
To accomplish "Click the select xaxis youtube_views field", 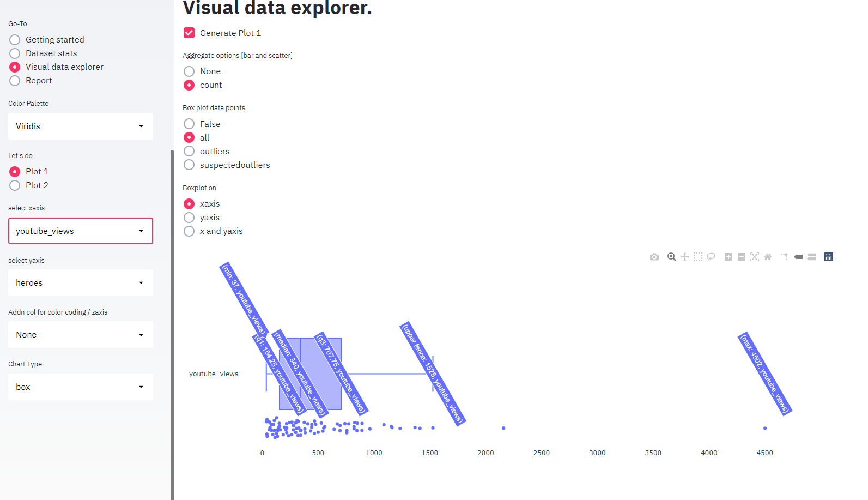I will (81, 231).
